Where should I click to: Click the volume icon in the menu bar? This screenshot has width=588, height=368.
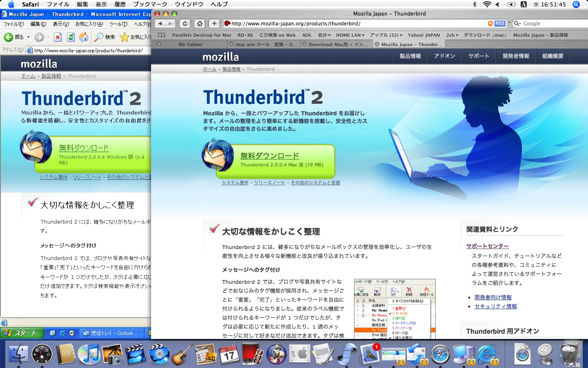(497, 4)
